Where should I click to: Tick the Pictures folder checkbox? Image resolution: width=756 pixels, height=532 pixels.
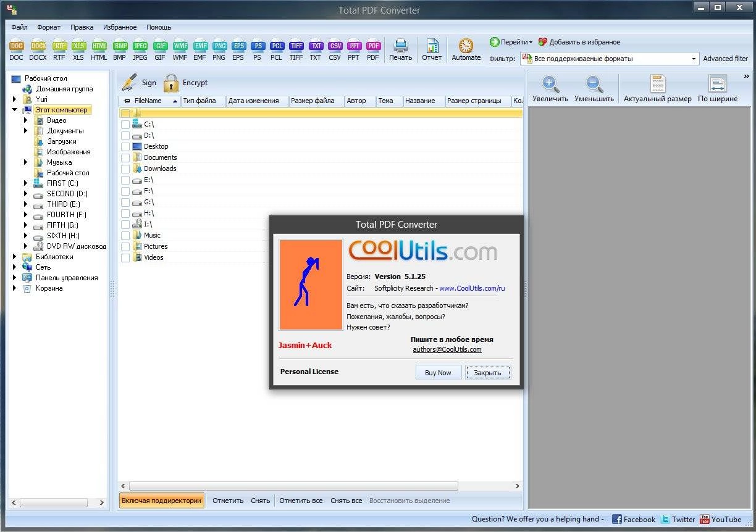tap(125, 247)
